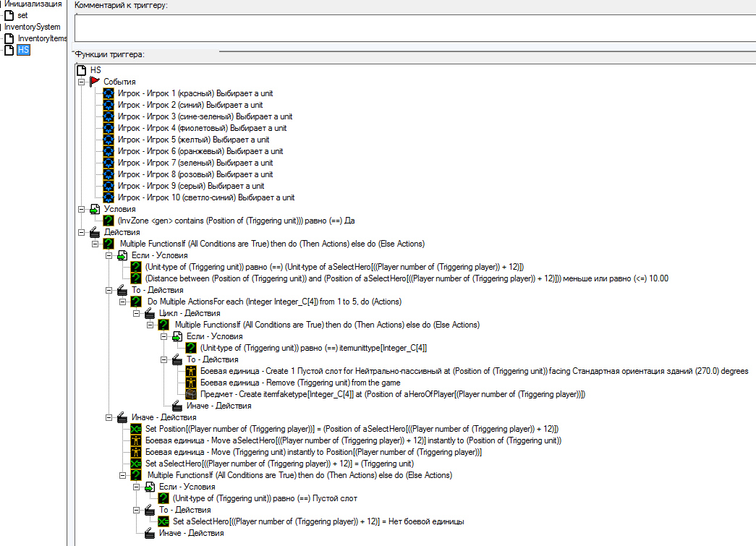
Task: Click icon of Игрок 10 (светло-синий) event
Action: [109, 197]
